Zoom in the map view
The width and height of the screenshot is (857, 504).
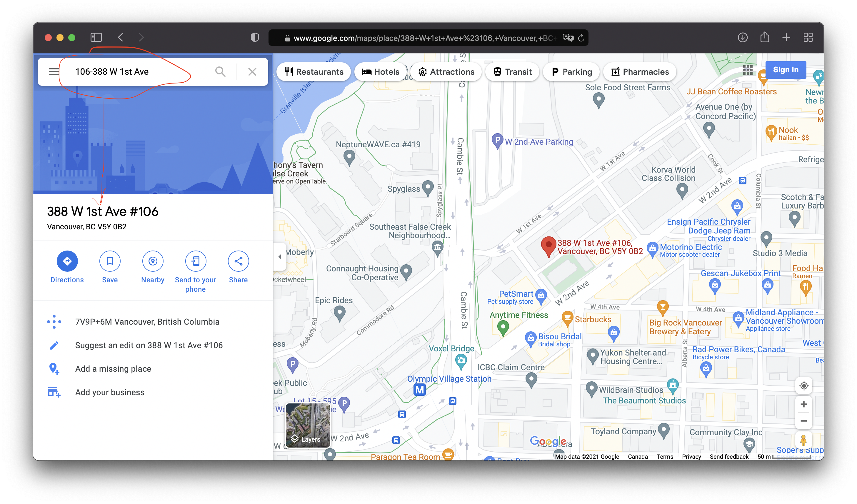(x=803, y=404)
